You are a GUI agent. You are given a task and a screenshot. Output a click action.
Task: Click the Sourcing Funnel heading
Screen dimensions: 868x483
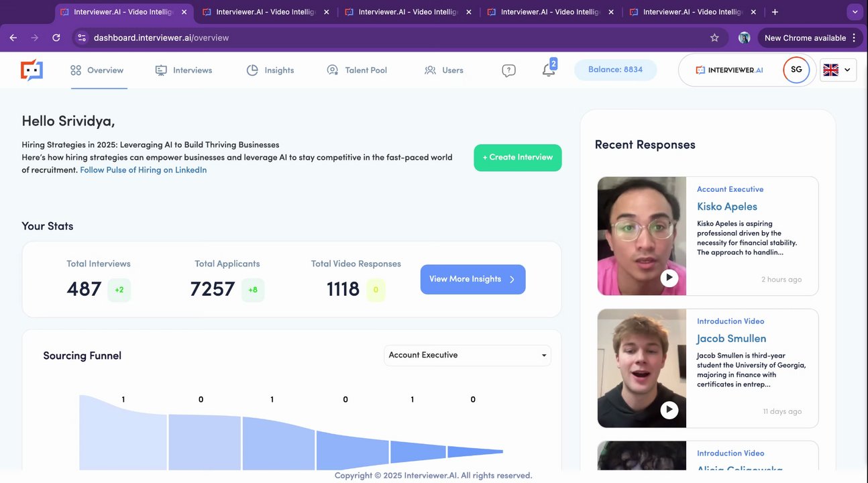pyautogui.click(x=83, y=356)
